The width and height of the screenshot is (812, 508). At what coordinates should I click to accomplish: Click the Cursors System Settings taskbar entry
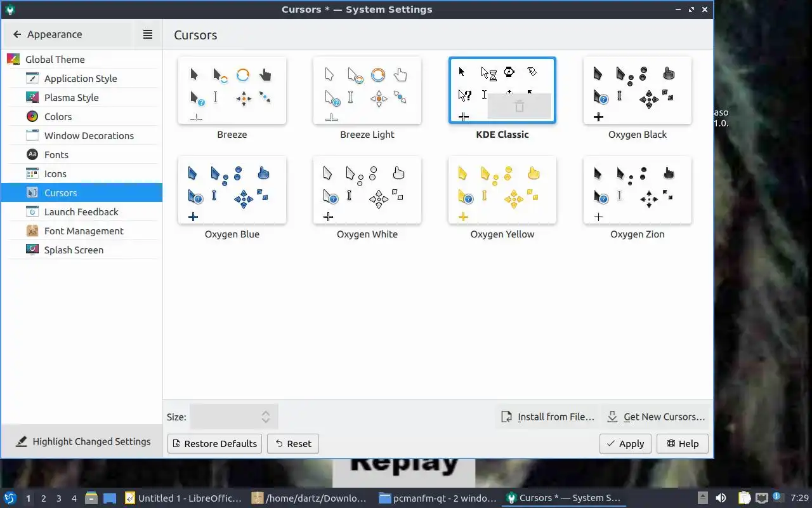(x=563, y=498)
